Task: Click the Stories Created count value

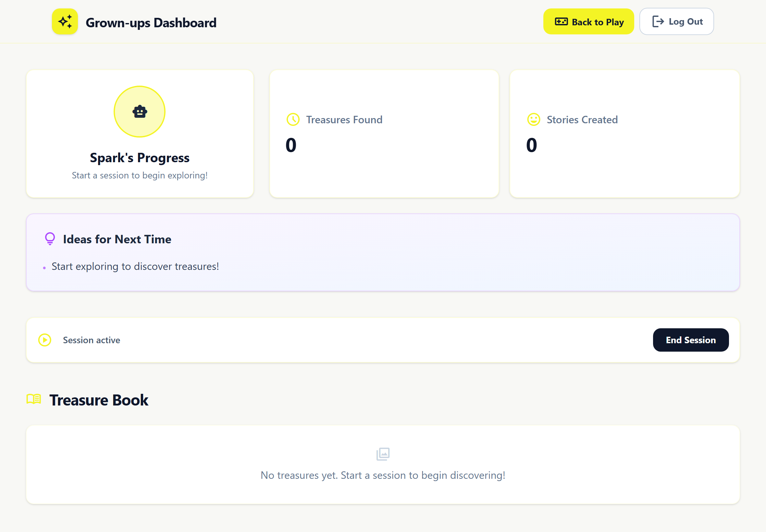Action: tap(531, 145)
